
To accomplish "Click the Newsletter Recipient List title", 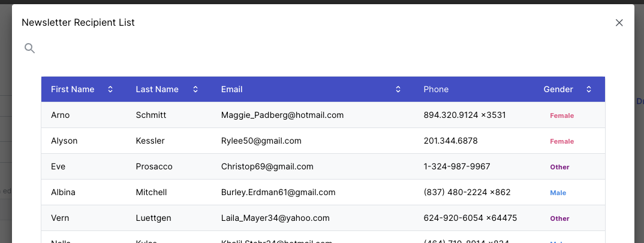I will click(78, 23).
